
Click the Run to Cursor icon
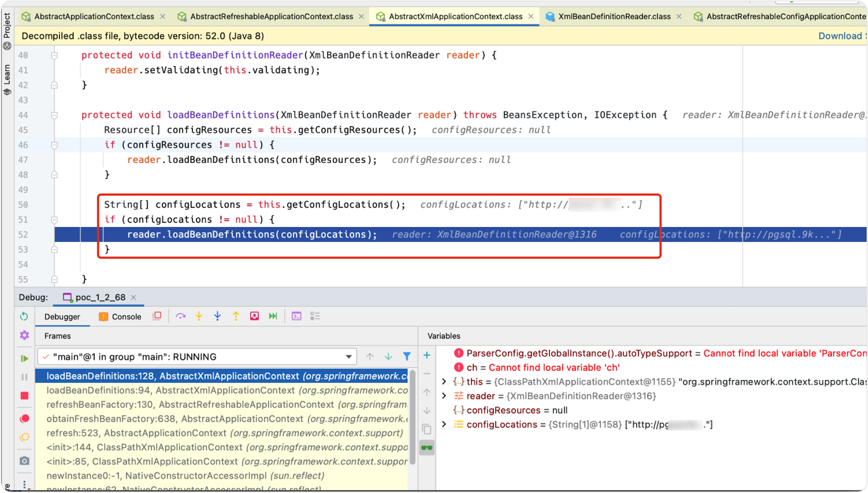[273, 316]
